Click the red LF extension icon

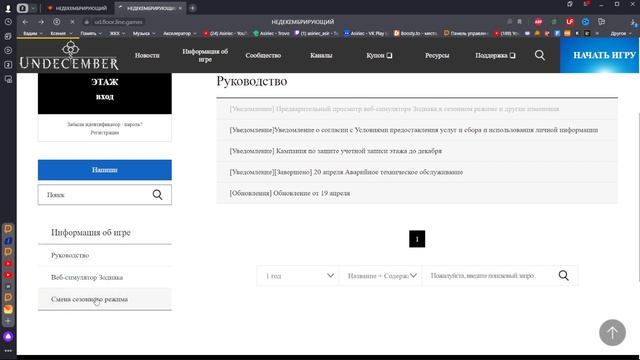[570, 22]
